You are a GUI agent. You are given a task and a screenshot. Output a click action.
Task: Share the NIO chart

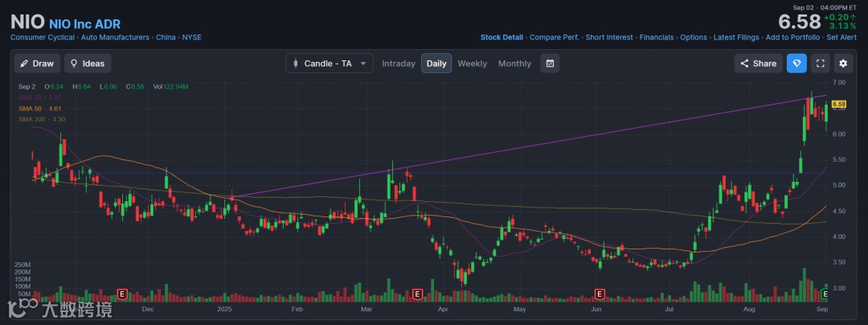759,63
